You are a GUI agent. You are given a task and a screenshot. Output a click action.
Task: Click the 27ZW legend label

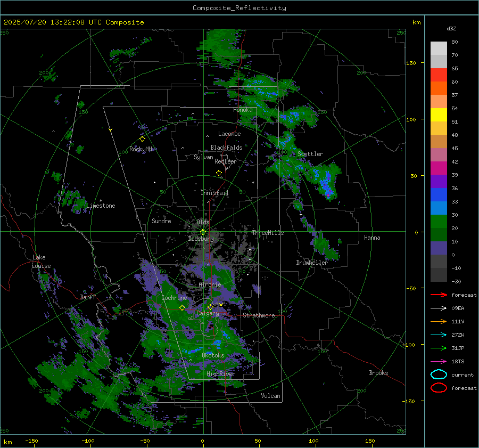458,335
